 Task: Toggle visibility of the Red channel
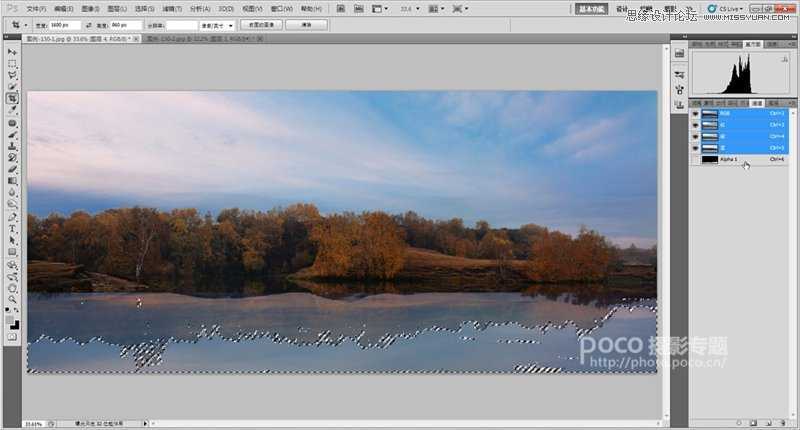coord(695,125)
